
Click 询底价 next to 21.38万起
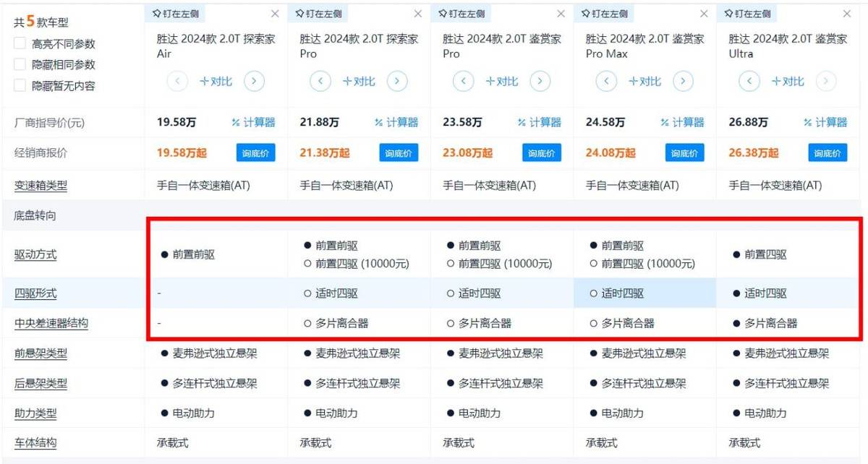point(399,153)
